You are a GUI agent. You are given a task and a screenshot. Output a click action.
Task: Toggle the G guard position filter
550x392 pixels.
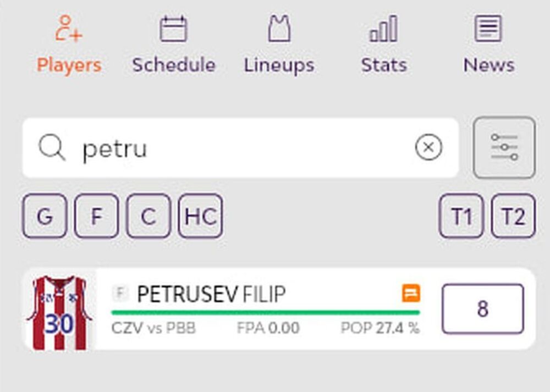[45, 216]
